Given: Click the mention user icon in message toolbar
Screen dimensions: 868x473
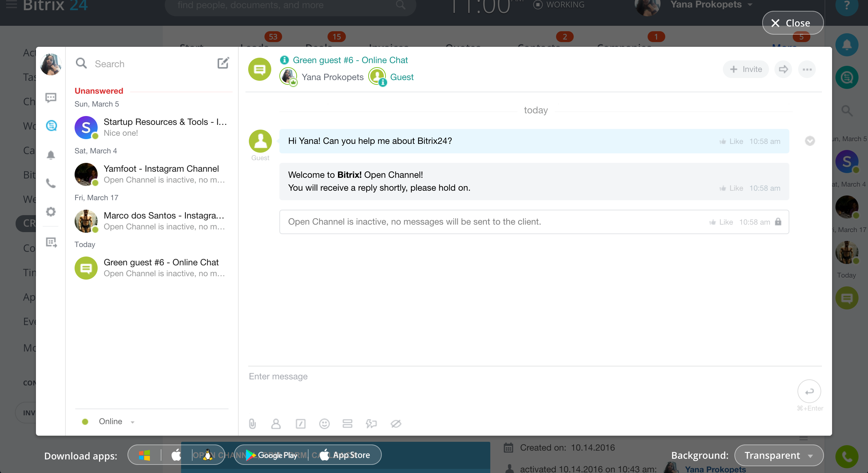Looking at the screenshot, I should click(276, 423).
